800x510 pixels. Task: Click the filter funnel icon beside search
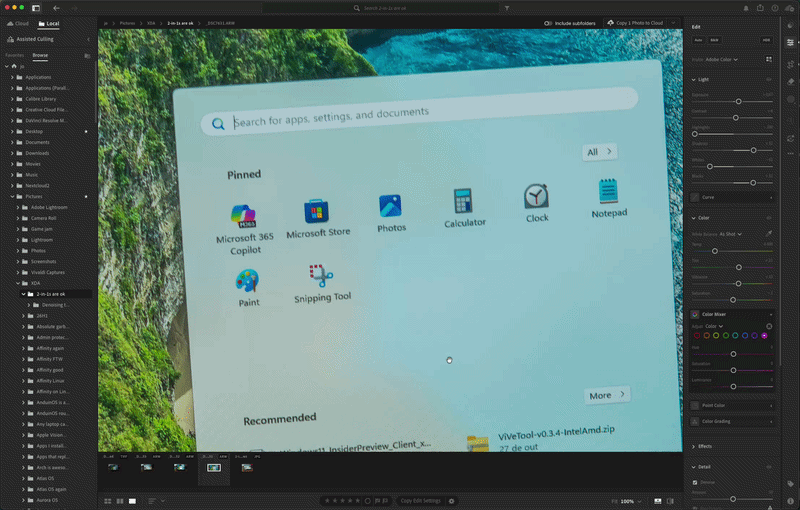[507, 8]
